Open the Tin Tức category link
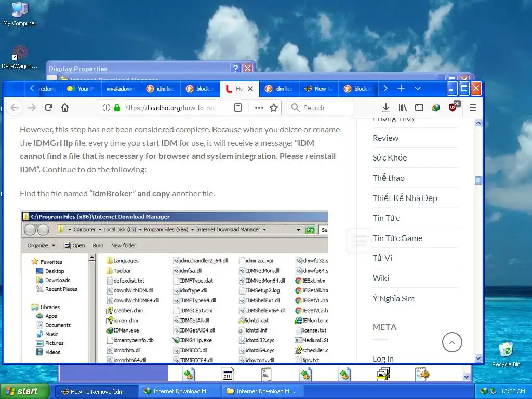The height and width of the screenshot is (399, 532). point(386,218)
